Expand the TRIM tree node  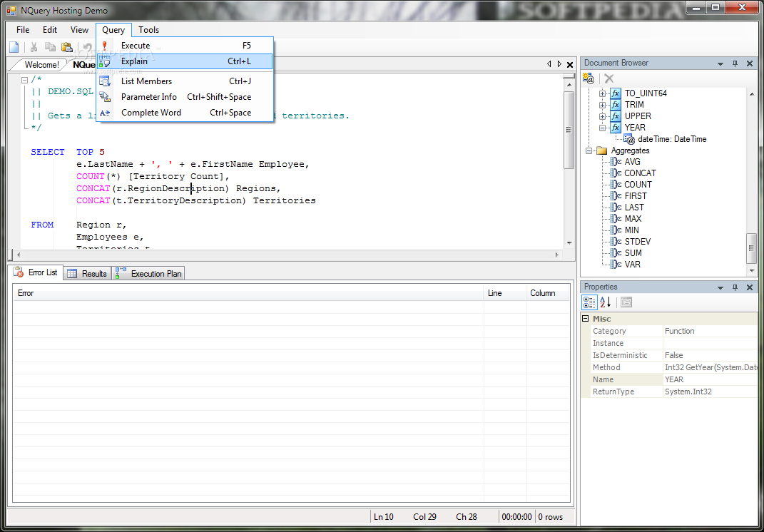tap(603, 105)
